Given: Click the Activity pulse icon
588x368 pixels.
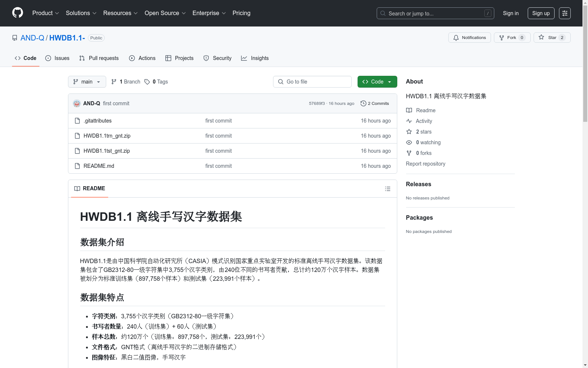Looking at the screenshot, I should point(409,121).
